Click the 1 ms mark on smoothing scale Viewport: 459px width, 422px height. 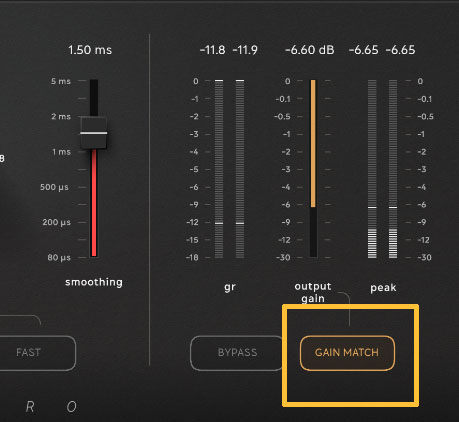click(61, 152)
